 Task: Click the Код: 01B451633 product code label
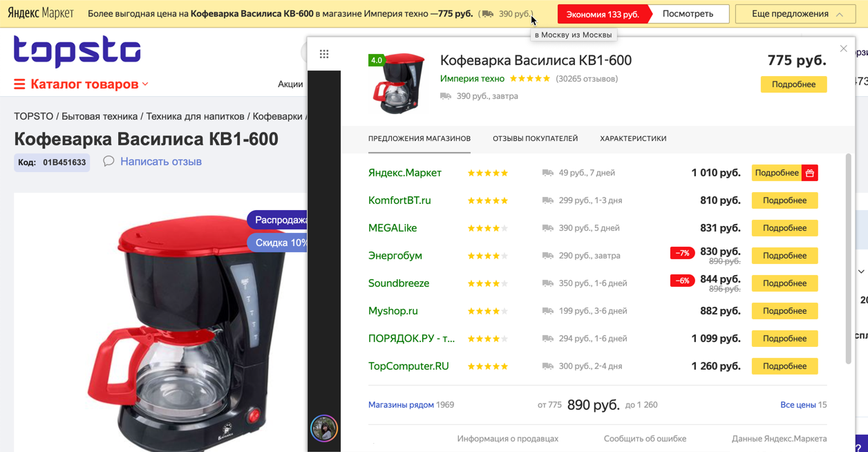52,162
